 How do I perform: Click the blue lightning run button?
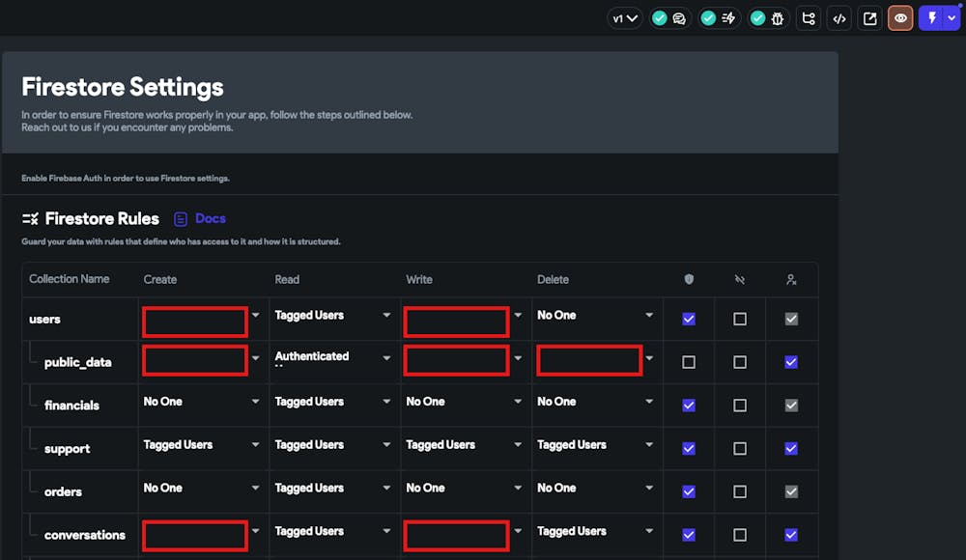point(931,18)
